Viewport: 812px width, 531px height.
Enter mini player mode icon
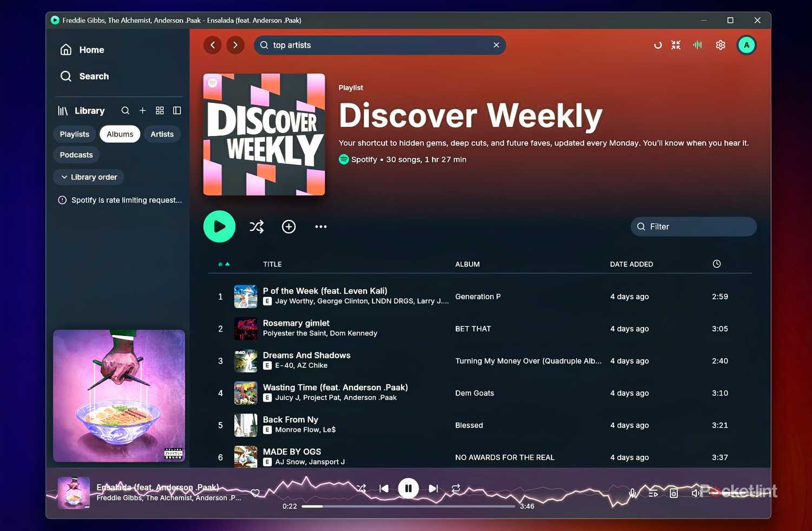click(676, 45)
